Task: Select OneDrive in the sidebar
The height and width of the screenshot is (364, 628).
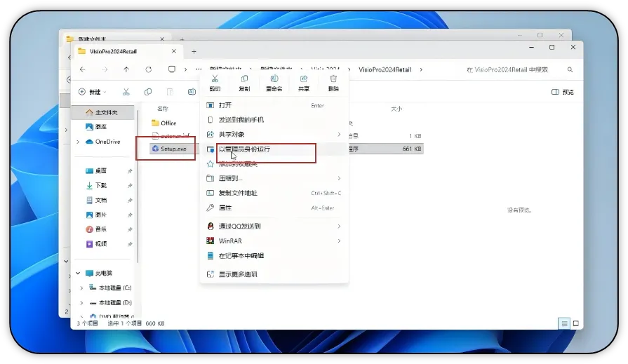Action: pyautogui.click(x=102, y=142)
